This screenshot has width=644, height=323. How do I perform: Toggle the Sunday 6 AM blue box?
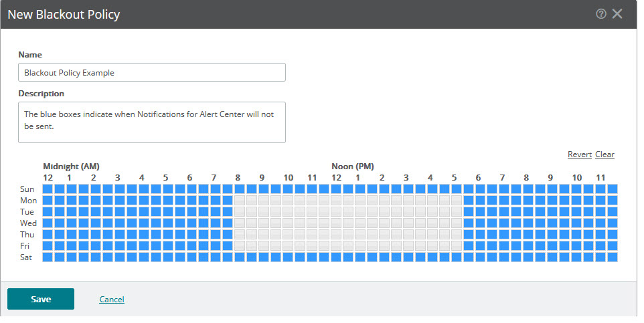coord(192,189)
